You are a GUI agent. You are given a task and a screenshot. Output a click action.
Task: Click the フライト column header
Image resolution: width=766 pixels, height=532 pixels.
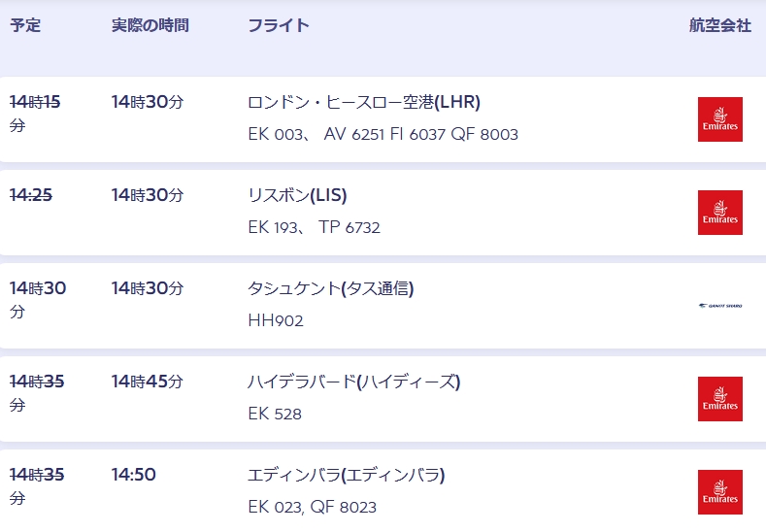(279, 26)
